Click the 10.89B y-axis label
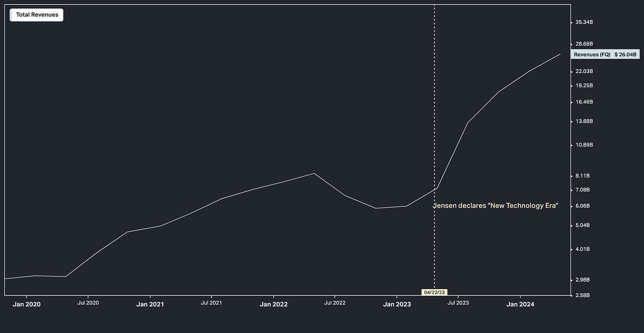 (584, 145)
